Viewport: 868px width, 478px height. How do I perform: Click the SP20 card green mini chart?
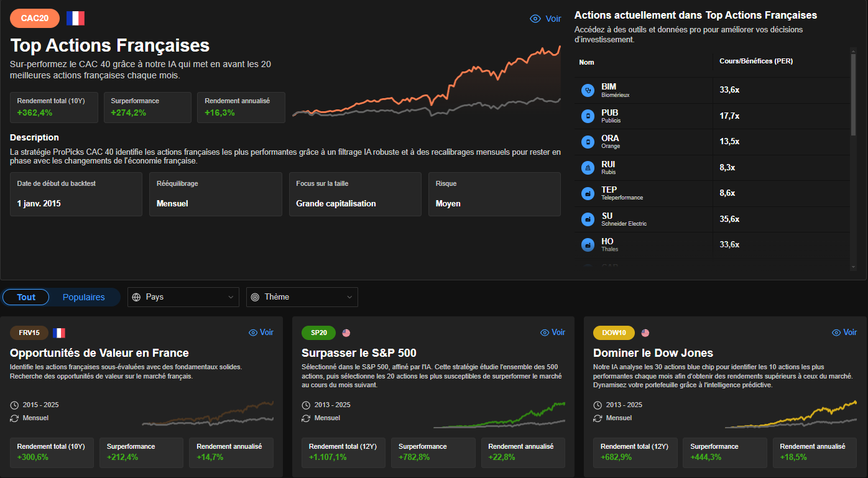coord(499,415)
